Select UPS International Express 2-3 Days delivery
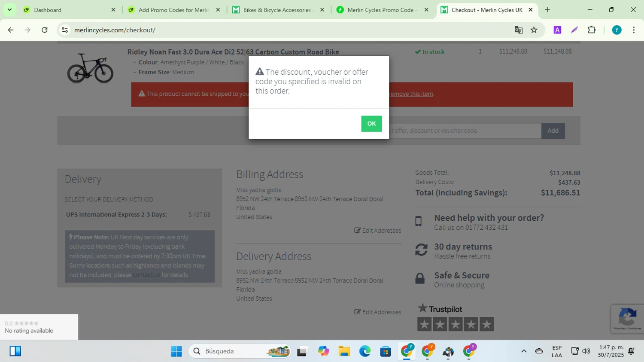Viewport: 644px width, 362px height. (138, 215)
